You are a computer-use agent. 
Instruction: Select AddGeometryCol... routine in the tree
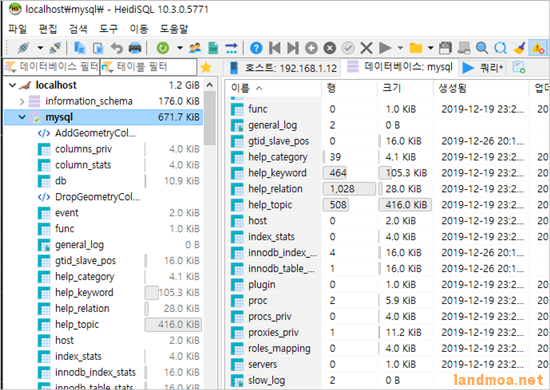[x=95, y=133]
